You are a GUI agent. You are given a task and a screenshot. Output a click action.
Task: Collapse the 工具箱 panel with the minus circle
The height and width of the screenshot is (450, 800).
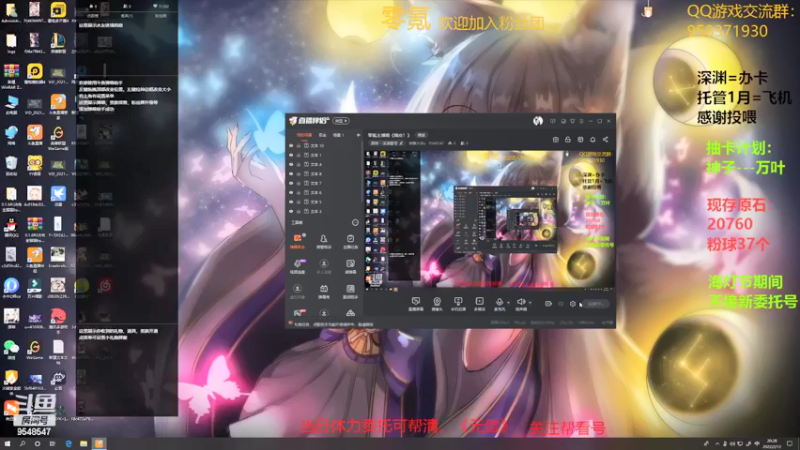click(x=355, y=222)
